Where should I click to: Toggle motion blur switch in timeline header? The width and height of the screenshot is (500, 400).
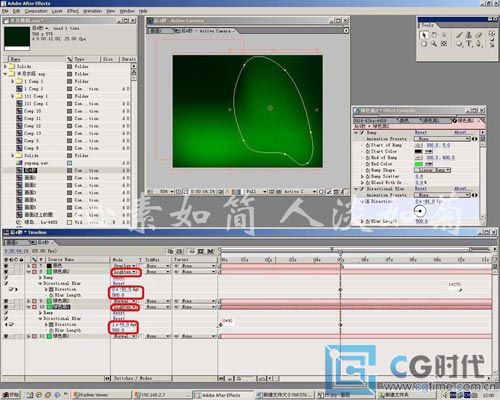tap(211, 251)
